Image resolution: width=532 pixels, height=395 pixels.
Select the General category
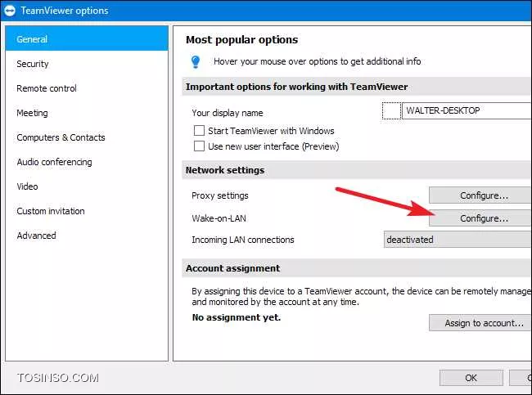pyautogui.click(x=87, y=38)
